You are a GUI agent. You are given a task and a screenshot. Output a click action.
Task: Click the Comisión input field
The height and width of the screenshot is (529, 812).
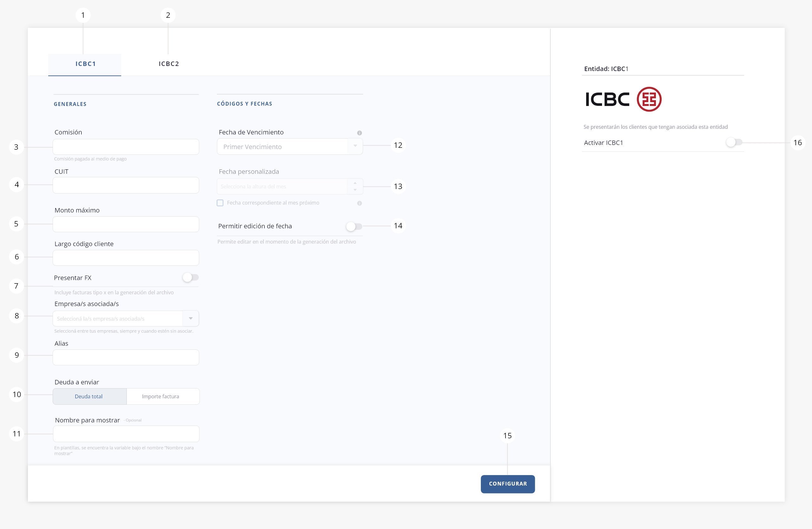[x=126, y=147]
